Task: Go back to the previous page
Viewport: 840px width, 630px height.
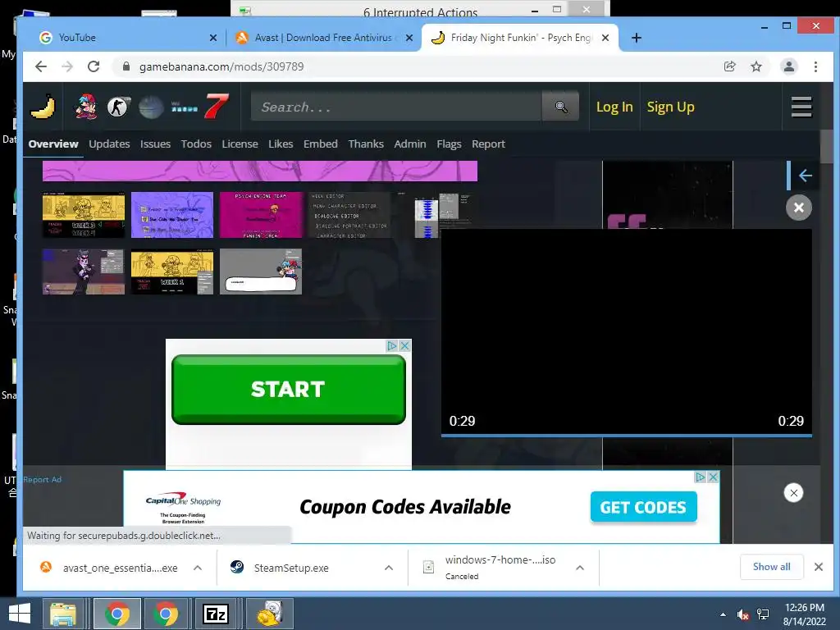Action: pyautogui.click(x=41, y=66)
